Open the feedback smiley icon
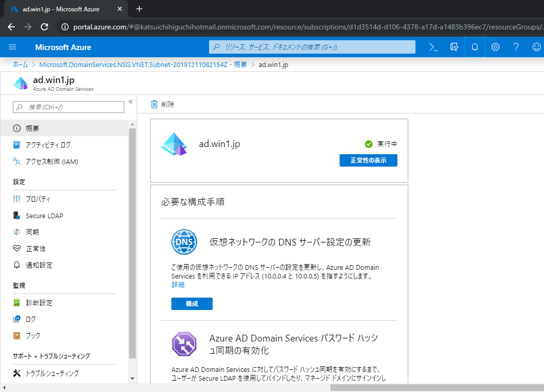The width and height of the screenshot is (544, 392). [x=536, y=47]
